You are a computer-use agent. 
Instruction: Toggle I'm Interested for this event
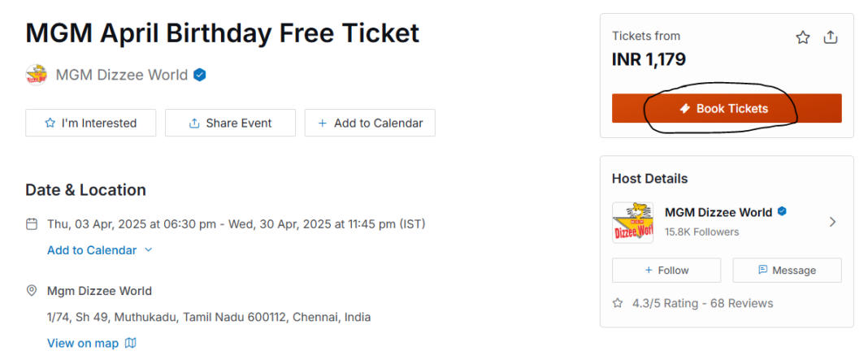[x=90, y=123]
